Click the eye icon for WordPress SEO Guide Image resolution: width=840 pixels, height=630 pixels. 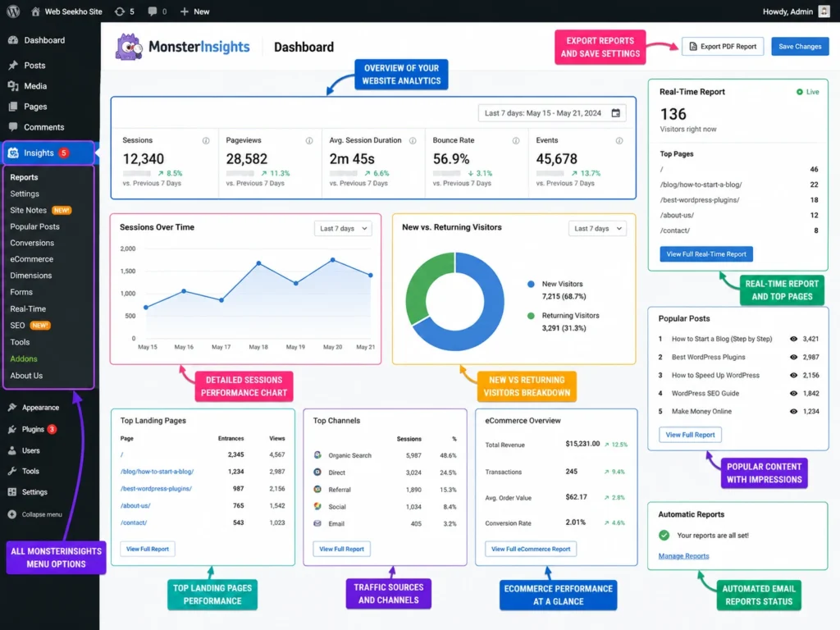click(x=793, y=393)
